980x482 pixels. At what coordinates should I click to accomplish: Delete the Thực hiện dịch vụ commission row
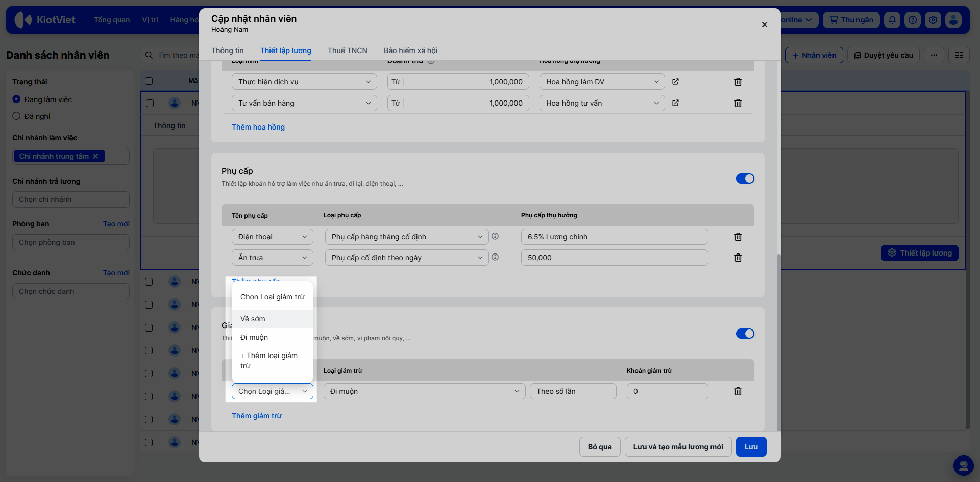tap(738, 82)
